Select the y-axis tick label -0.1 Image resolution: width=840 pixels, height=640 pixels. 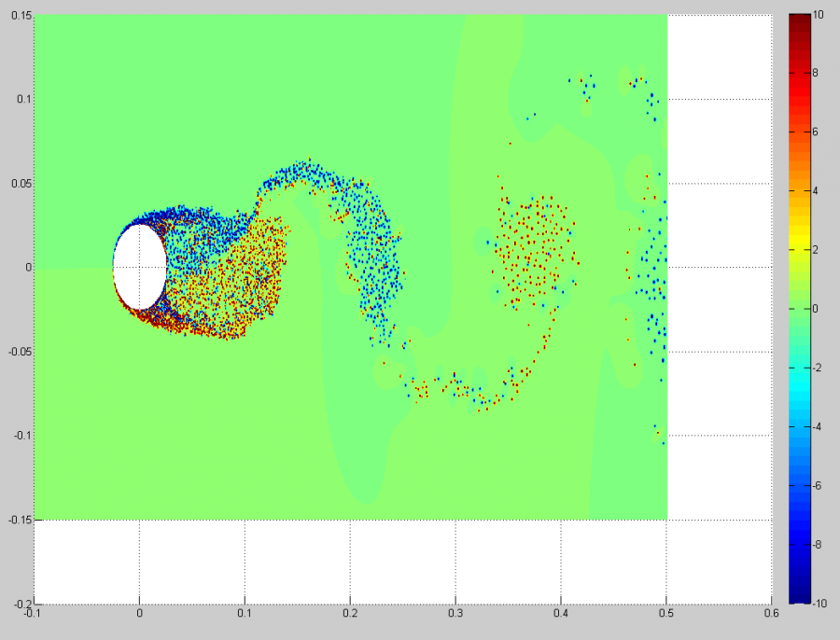[x=22, y=435]
